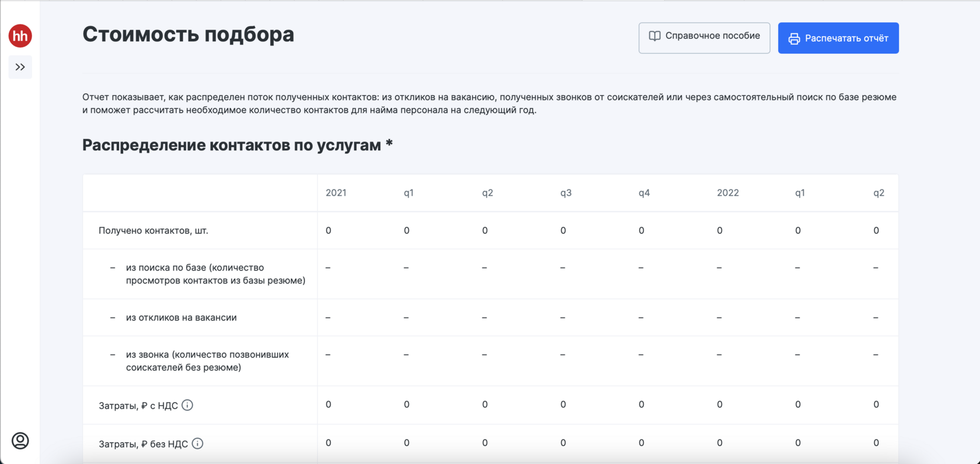Click the q4 column header
This screenshot has height=464, width=980.
coord(644,193)
